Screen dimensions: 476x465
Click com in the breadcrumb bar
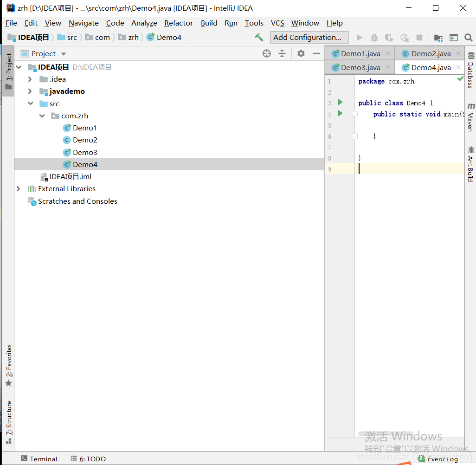(x=97, y=38)
